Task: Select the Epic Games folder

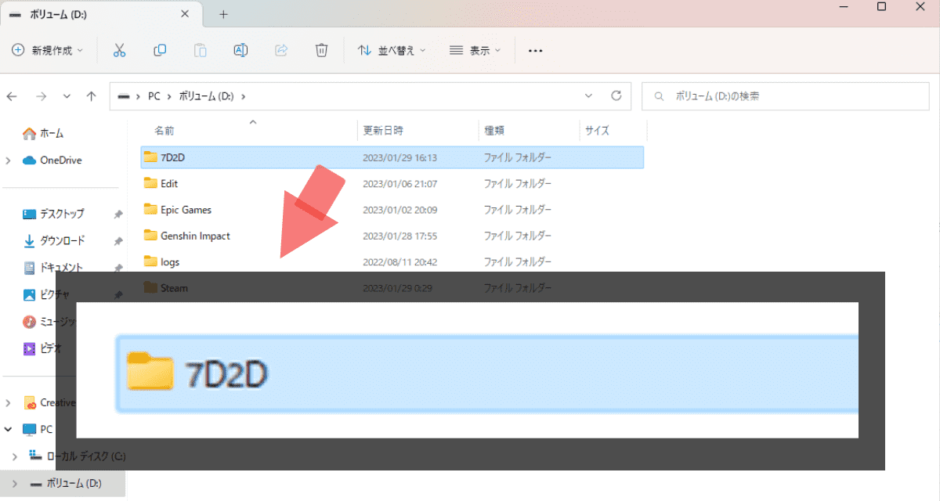Action: point(185,210)
